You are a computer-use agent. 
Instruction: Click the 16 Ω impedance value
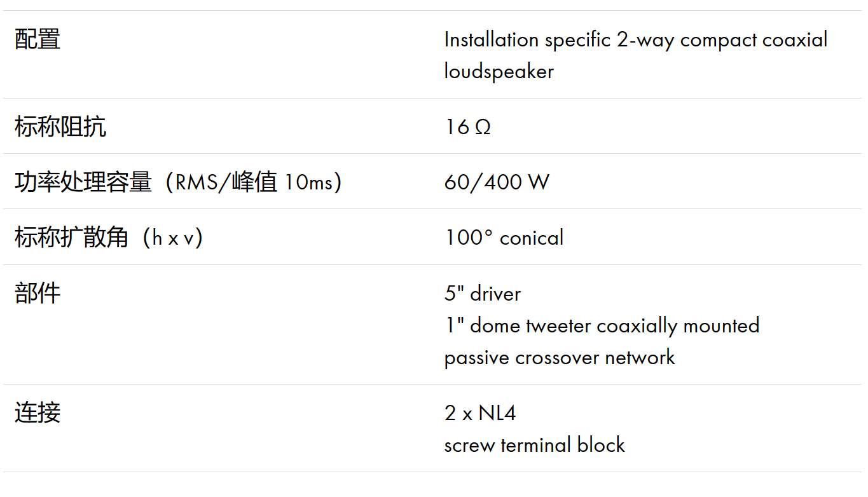467,127
